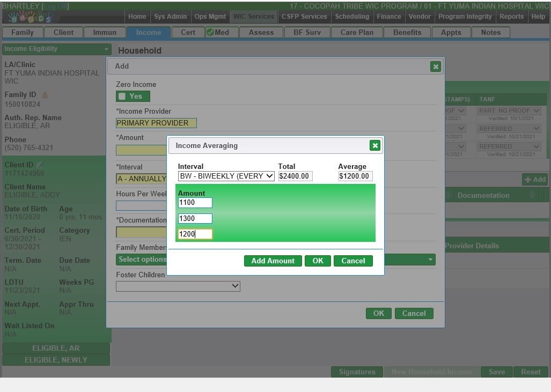Switch to the Cert tab
Screen dimensions: 551x392
click(x=188, y=32)
